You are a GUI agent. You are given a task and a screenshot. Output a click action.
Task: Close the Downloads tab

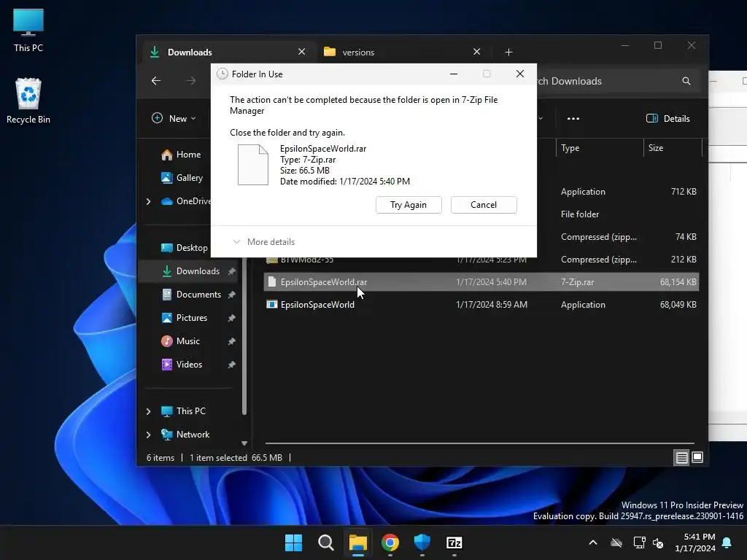[x=301, y=52]
